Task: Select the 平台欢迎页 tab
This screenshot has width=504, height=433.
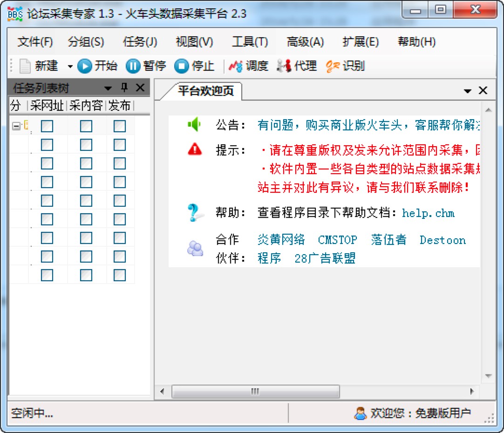Action: pyautogui.click(x=206, y=91)
